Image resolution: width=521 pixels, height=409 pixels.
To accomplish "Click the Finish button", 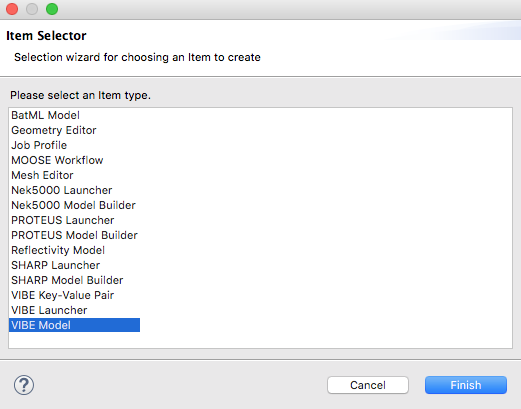I will 466,385.
